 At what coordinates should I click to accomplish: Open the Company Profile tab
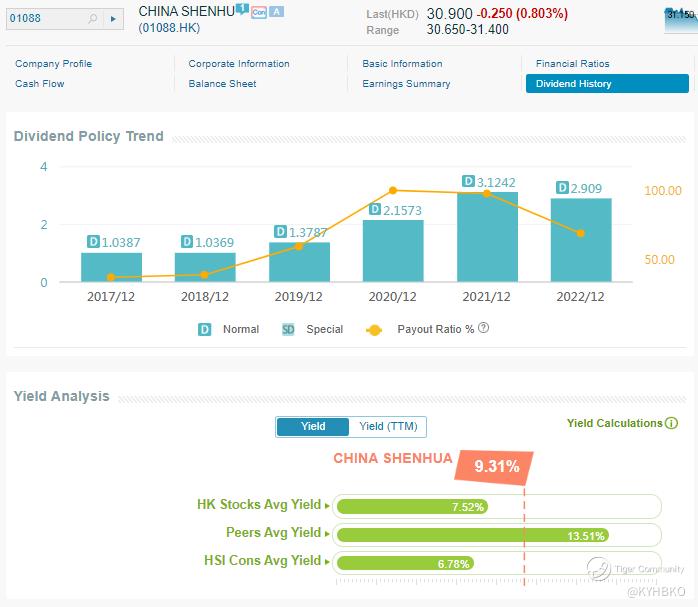click(53, 64)
